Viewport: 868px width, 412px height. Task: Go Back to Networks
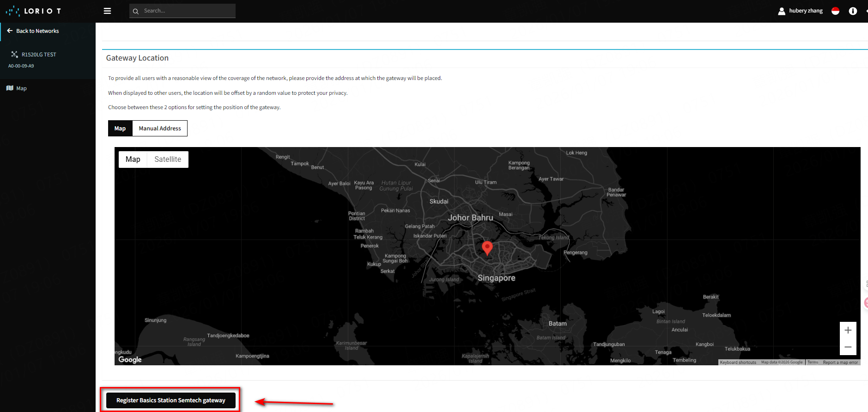37,31
